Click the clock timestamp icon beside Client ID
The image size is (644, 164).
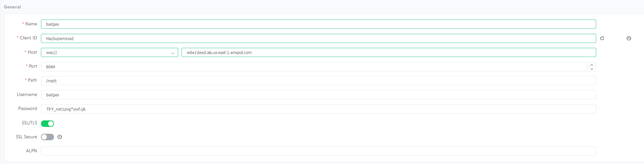[629, 38]
